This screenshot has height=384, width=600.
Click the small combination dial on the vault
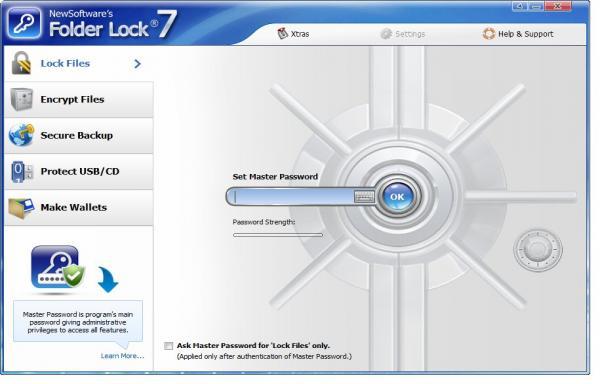538,250
